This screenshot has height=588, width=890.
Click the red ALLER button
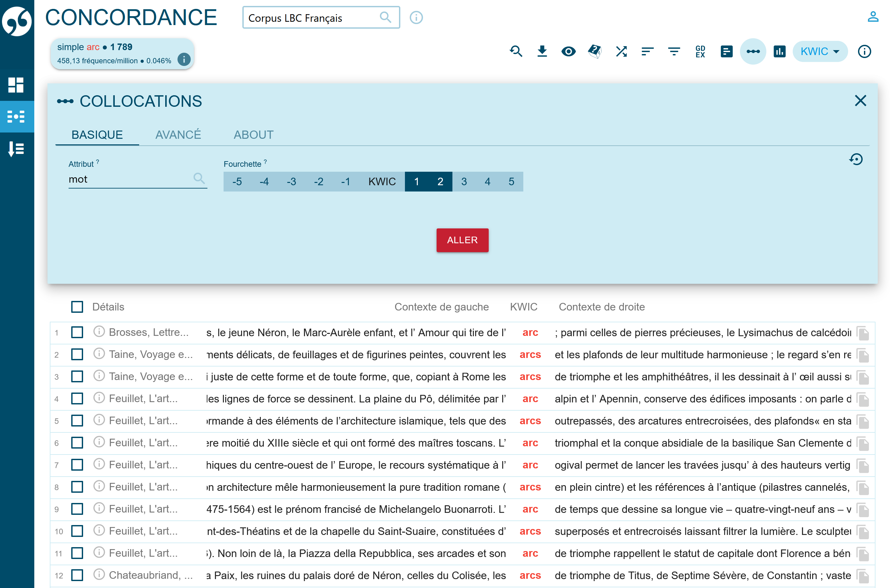[x=462, y=240]
